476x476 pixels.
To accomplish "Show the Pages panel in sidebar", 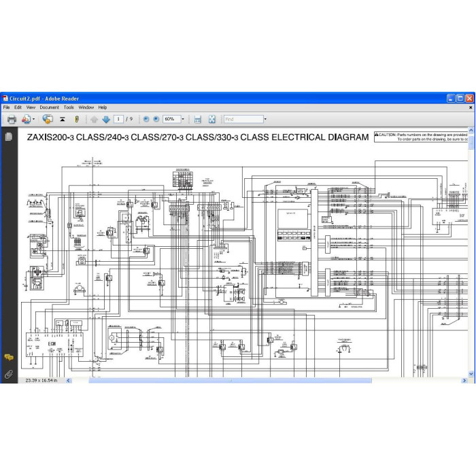I will tap(9, 137).
